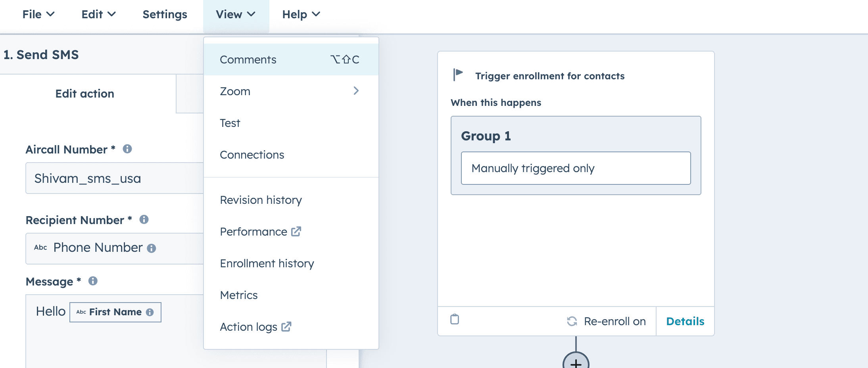Viewport: 868px width, 368px height.
Task: Click info icon inside Phone Number token
Action: pyautogui.click(x=151, y=248)
